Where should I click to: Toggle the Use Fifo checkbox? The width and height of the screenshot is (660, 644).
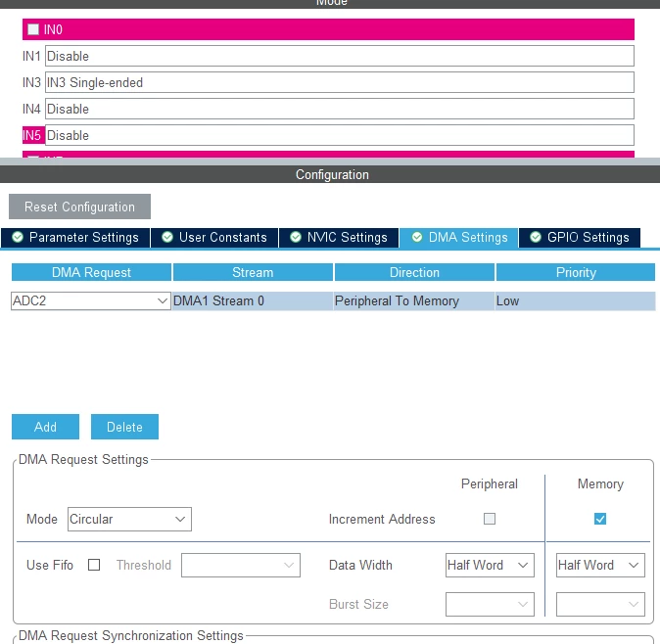coord(94,565)
